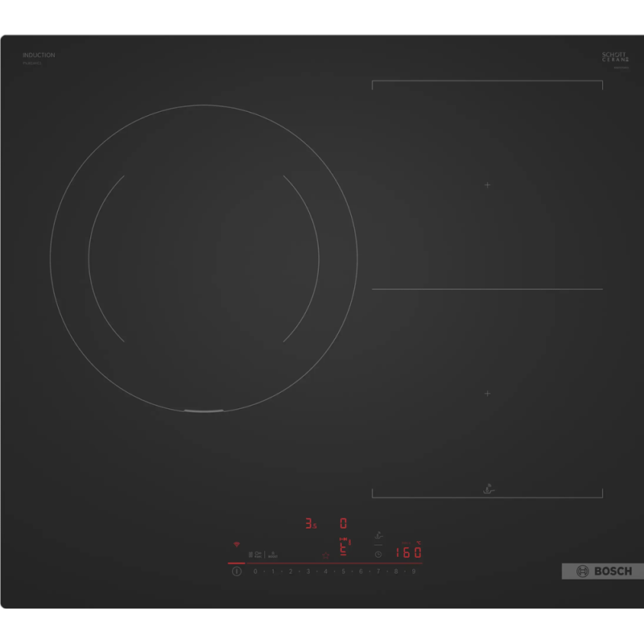Tap the red 160 temperature readout
Image resolution: width=644 pixels, height=644 pixels.
(409, 552)
